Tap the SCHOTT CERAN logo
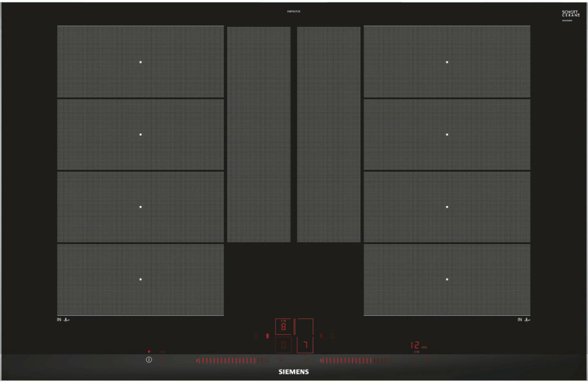 point(570,14)
